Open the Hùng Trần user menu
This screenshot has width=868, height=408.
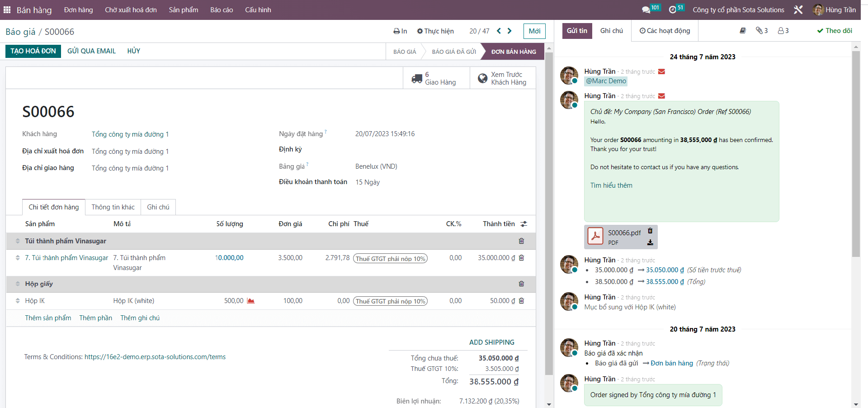(x=834, y=9)
